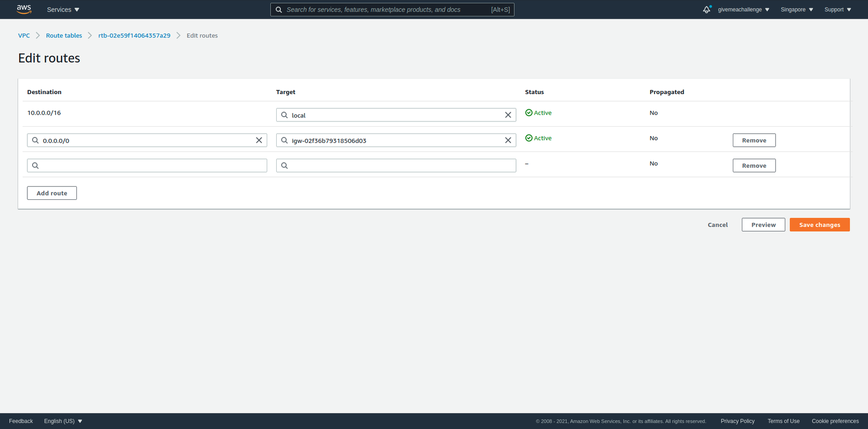Click magnifier icon in igw target field

pyautogui.click(x=285, y=140)
